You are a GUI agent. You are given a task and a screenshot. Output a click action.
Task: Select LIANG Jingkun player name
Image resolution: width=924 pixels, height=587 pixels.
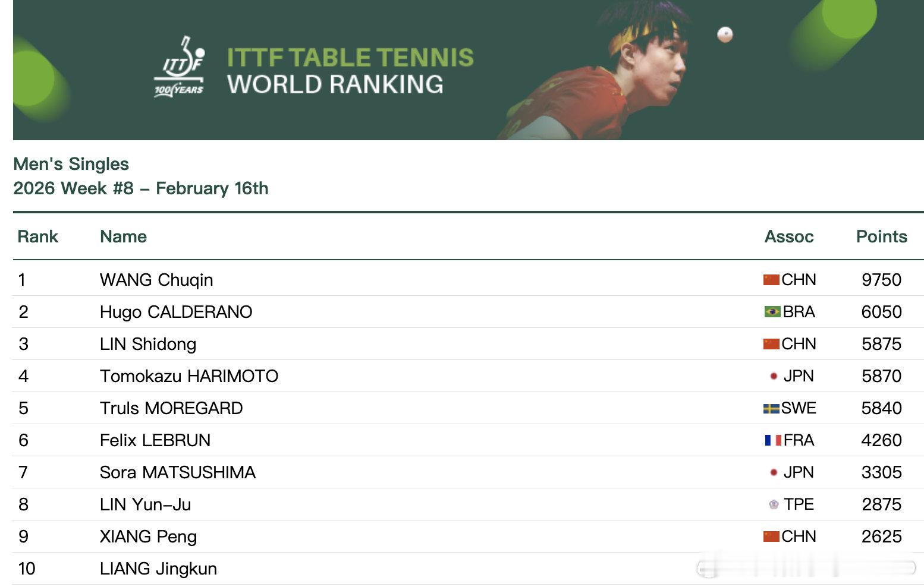(x=158, y=569)
